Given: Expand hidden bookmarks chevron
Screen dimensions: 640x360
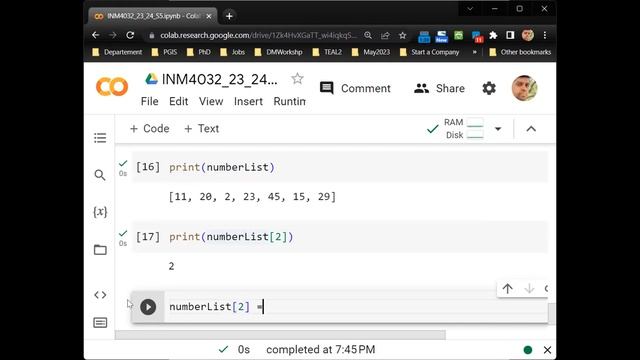Looking at the screenshot, I should click(x=474, y=52).
